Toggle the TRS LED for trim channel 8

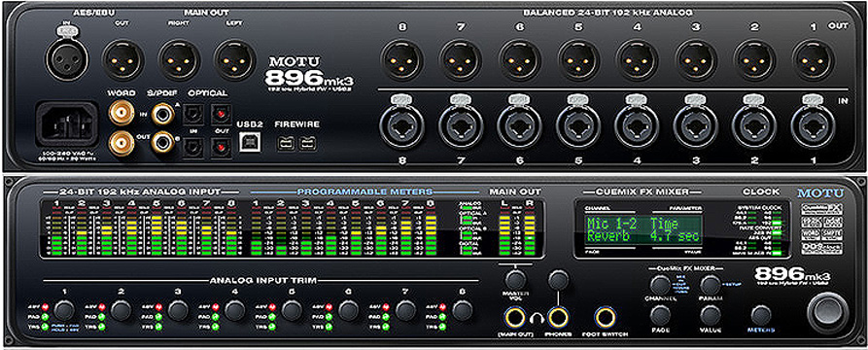coord(443,327)
